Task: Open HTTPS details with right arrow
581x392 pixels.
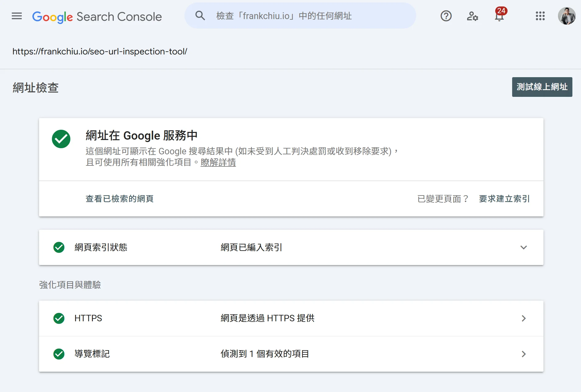Action: 524,319
